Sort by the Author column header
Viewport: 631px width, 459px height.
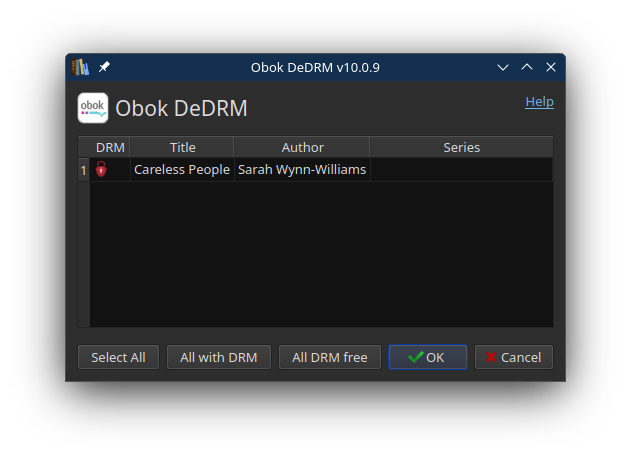(302, 147)
